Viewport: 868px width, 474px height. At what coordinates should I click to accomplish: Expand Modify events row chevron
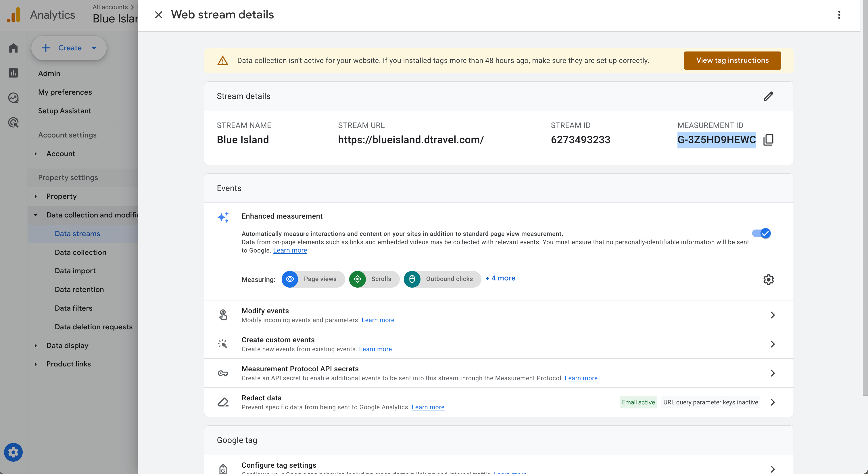click(x=773, y=315)
